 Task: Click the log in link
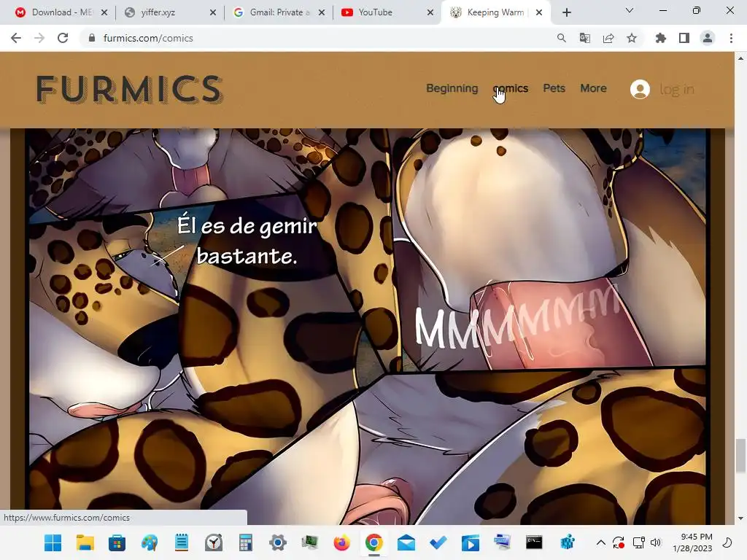[x=676, y=89]
